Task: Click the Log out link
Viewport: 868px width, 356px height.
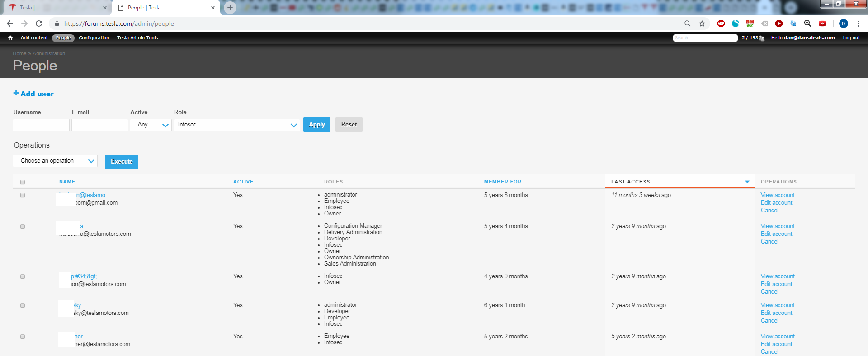Action: tap(851, 38)
